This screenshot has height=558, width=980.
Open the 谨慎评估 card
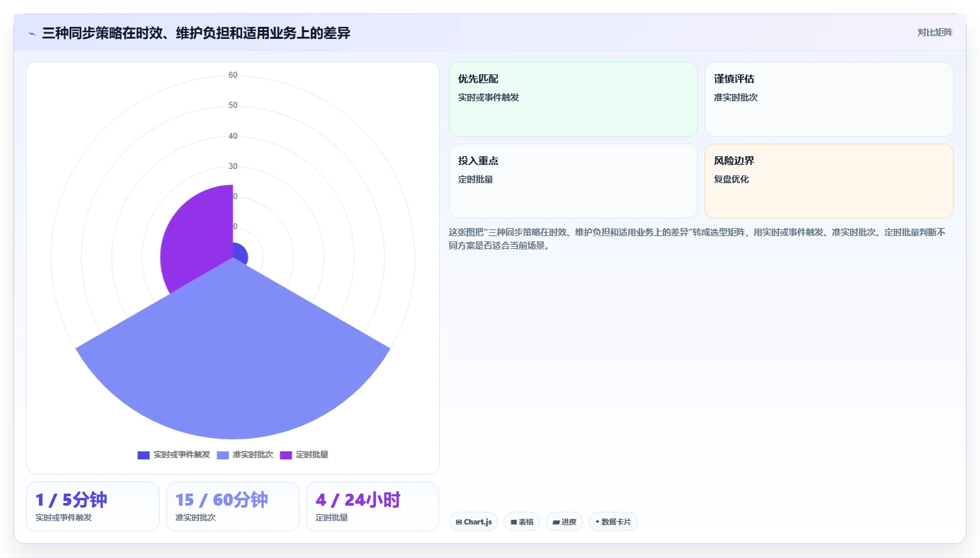pos(829,99)
